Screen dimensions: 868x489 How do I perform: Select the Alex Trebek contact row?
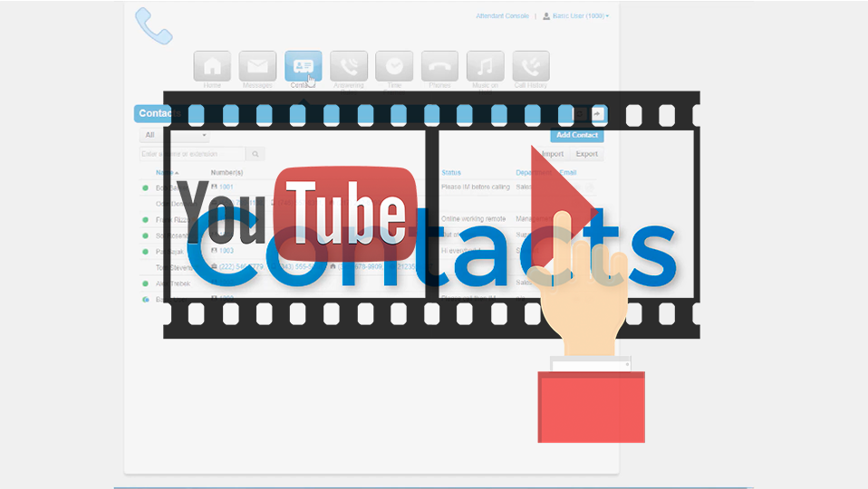point(371,283)
